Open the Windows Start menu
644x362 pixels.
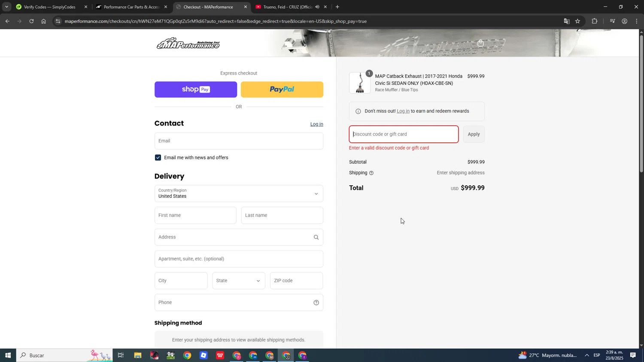(8, 355)
